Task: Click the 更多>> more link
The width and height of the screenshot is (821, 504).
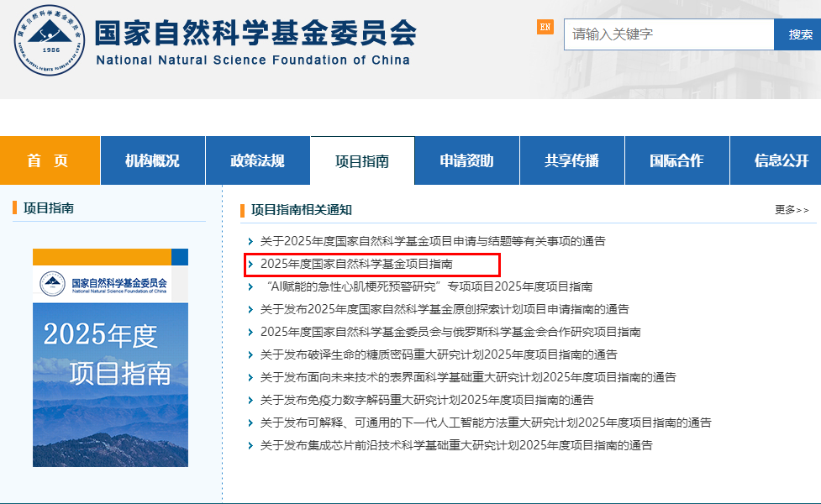Action: [792, 210]
